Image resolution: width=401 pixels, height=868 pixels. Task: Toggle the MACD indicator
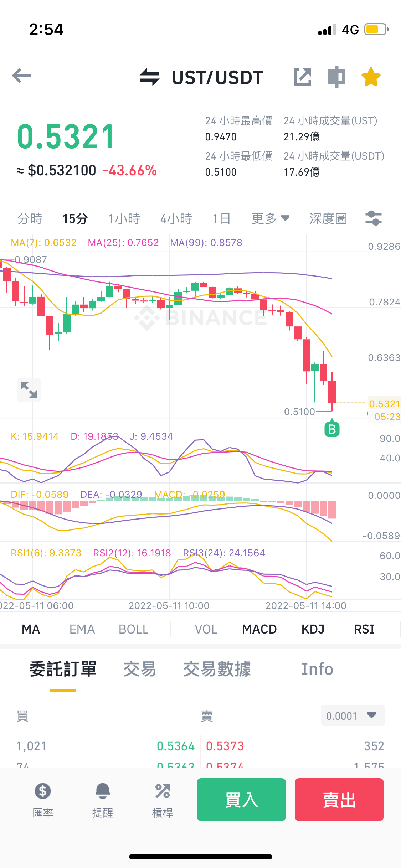click(259, 629)
